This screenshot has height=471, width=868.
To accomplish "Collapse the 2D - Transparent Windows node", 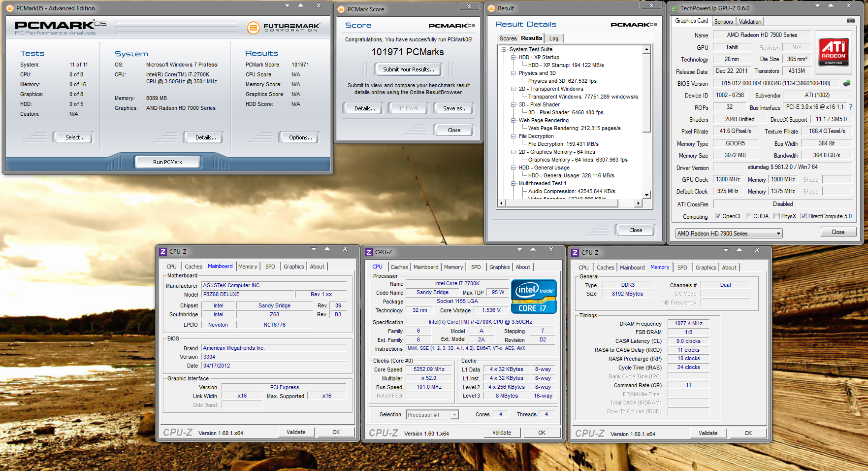I will tap(514, 89).
